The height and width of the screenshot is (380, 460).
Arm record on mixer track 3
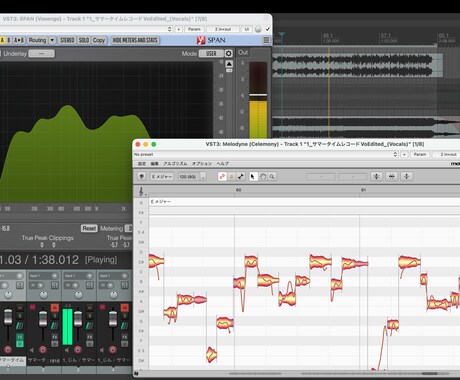point(78,350)
